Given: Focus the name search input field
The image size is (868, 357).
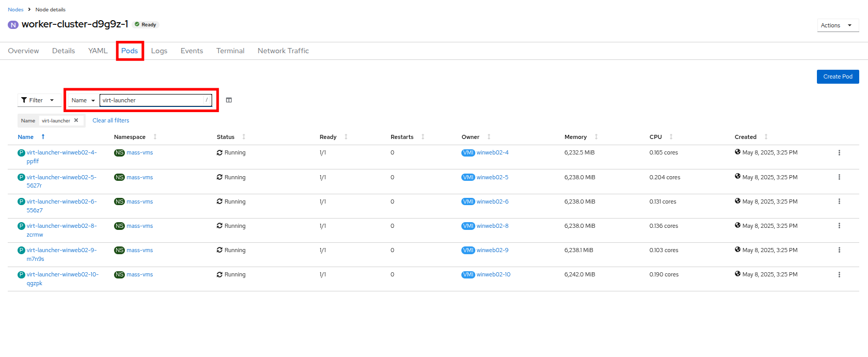Looking at the screenshot, I should click(152, 100).
